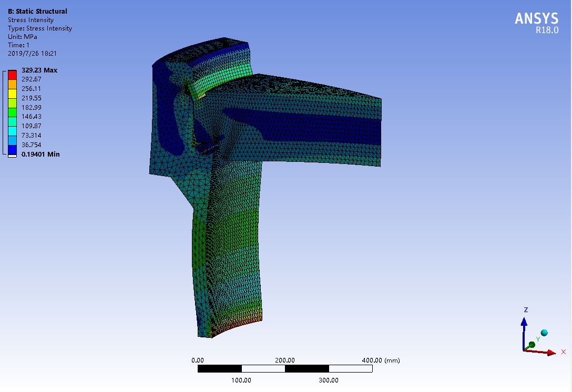Click the cyan 73.314 legend band
This screenshot has height=392, width=572.
click(x=13, y=131)
